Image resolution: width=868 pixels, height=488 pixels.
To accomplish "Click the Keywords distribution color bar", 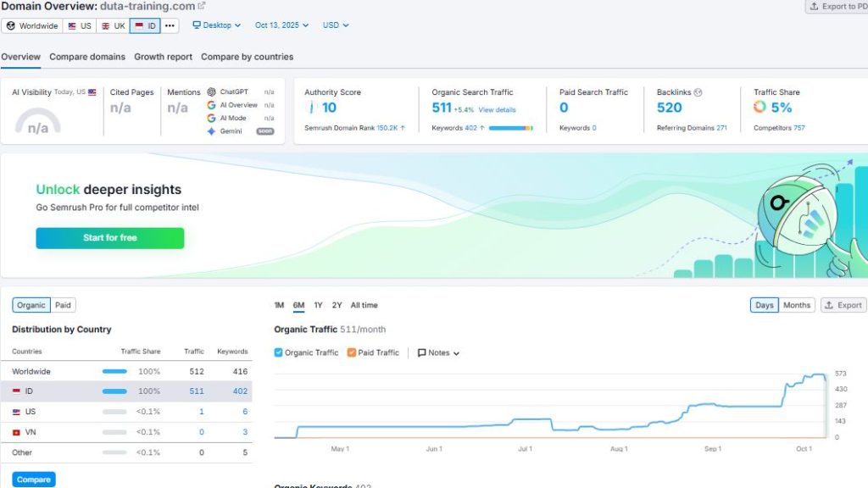I will 511,128.
